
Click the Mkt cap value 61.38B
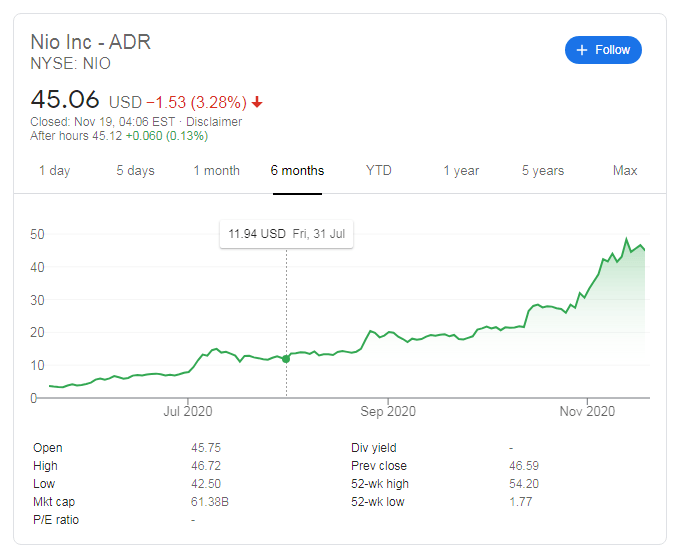(210, 502)
